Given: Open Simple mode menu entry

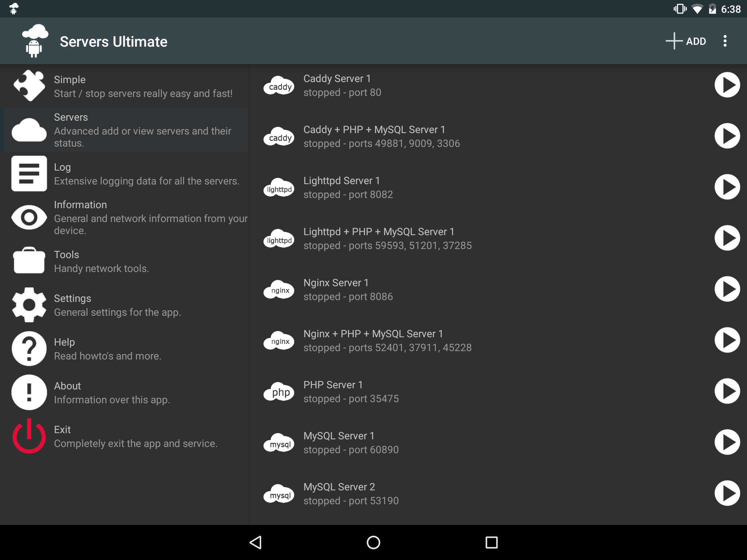Looking at the screenshot, I should (124, 86).
